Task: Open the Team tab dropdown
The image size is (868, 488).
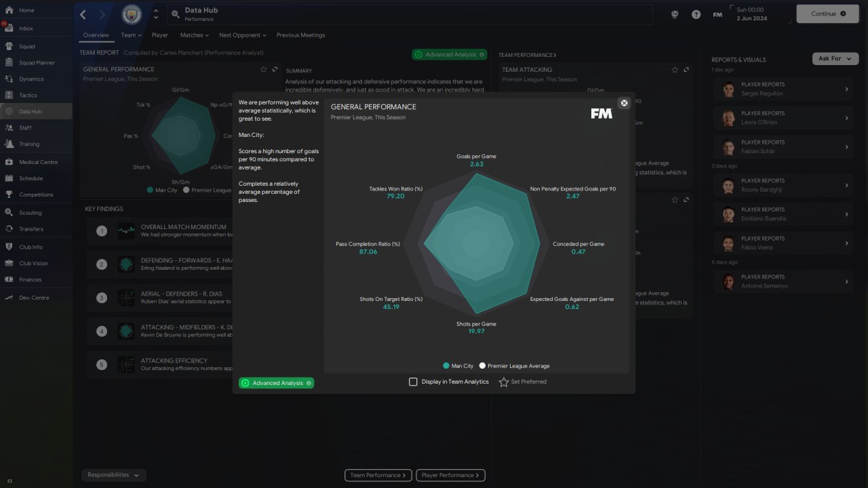Action: click(131, 35)
